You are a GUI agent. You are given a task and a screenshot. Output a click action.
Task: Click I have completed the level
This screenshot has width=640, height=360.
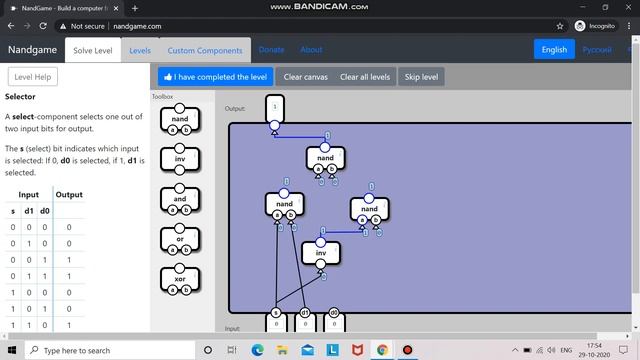216,77
